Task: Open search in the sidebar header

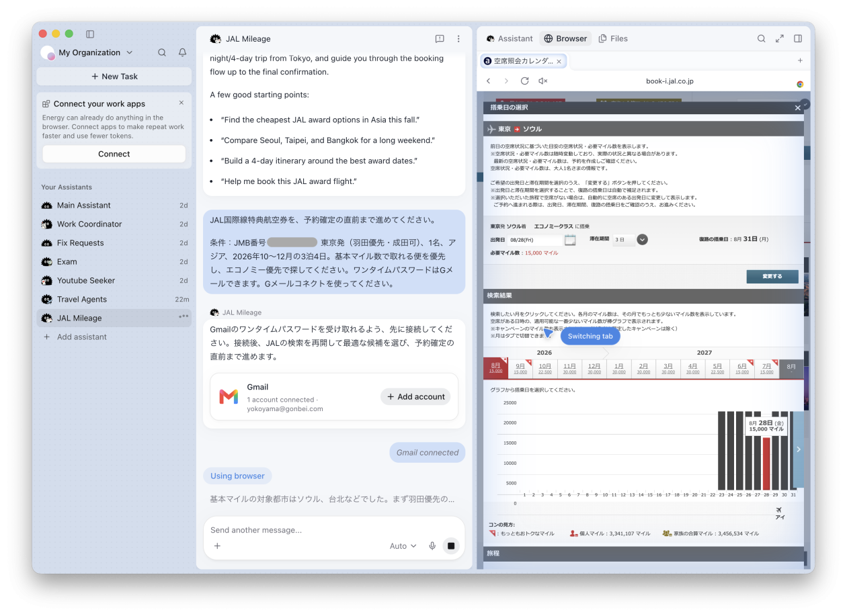Action: 162,52
